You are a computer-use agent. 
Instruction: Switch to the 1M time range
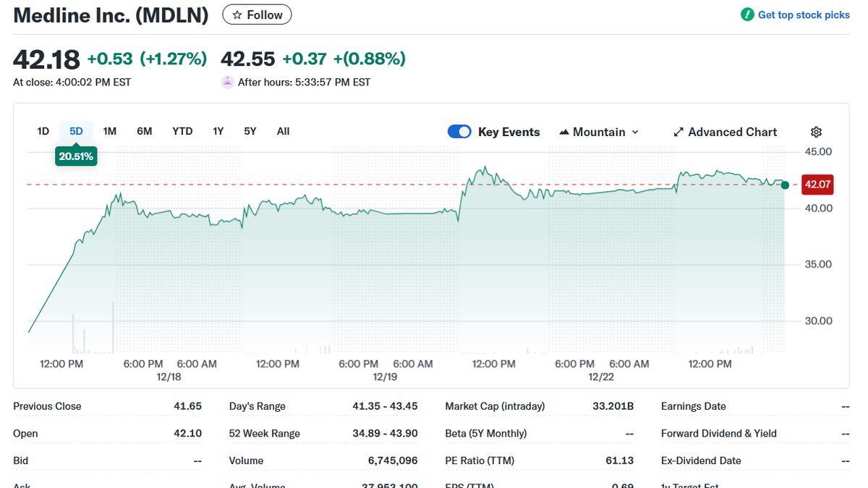pos(109,131)
